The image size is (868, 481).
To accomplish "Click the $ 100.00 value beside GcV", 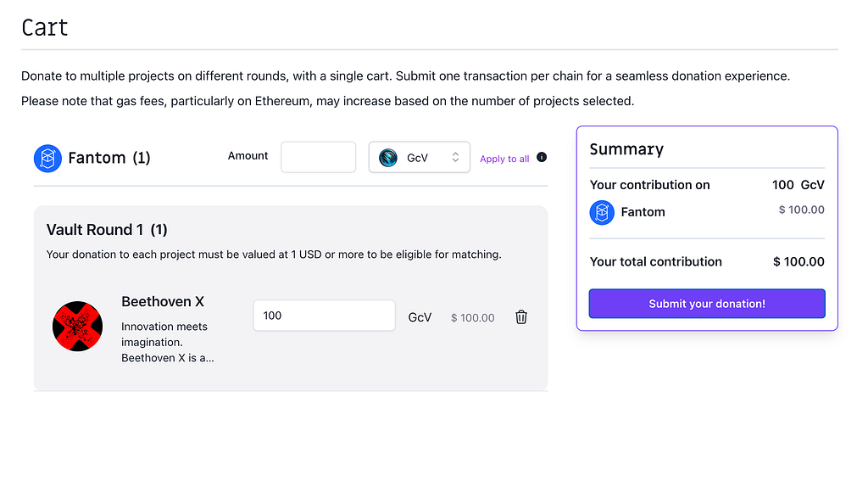I will (x=473, y=318).
